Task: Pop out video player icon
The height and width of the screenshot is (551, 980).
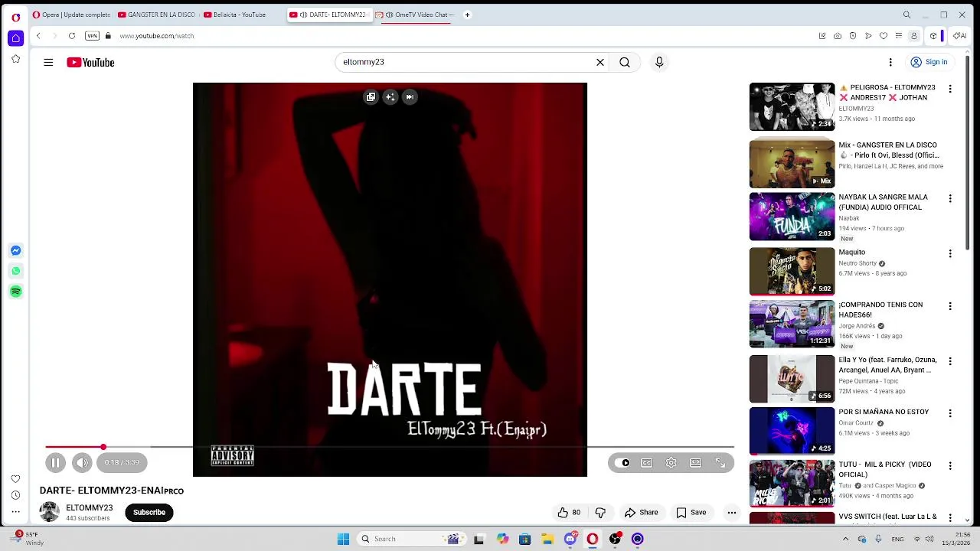Action: [x=371, y=97]
